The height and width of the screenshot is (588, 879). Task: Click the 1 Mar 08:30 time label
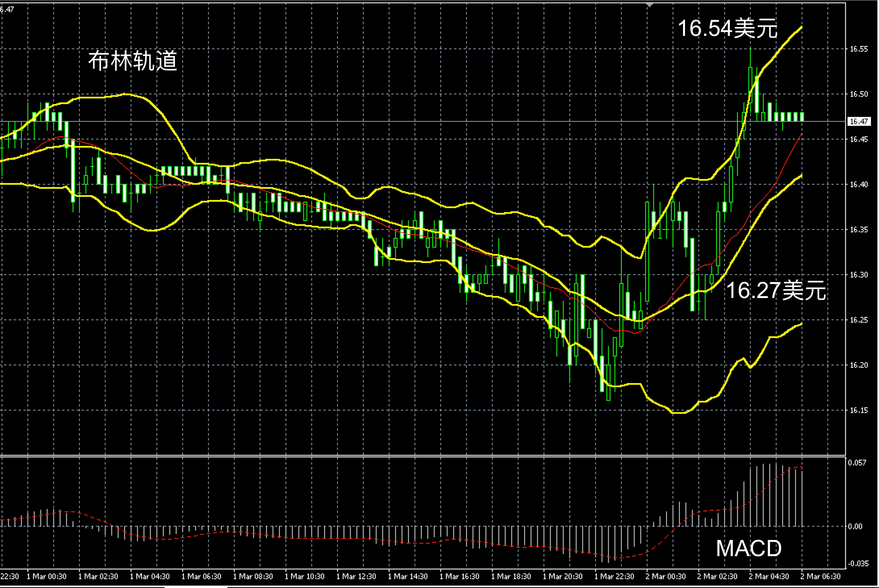pyautogui.click(x=253, y=577)
